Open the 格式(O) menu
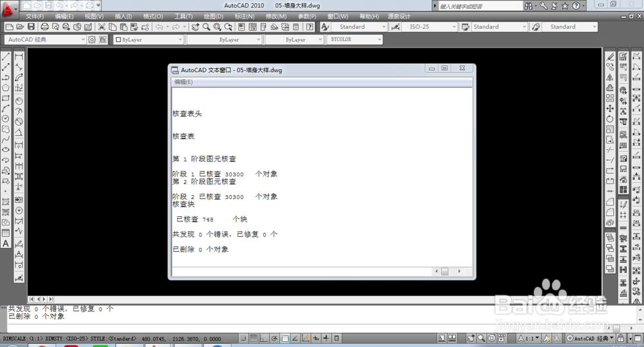 point(153,17)
